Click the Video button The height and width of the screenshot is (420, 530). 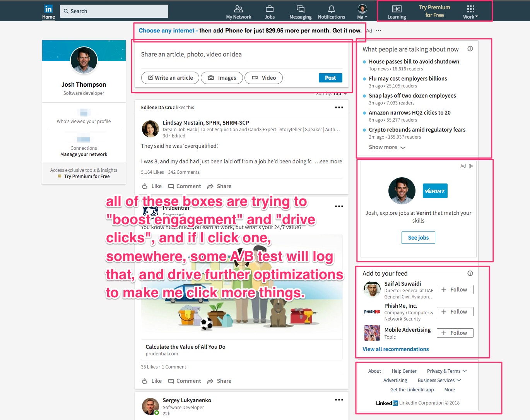tap(264, 78)
